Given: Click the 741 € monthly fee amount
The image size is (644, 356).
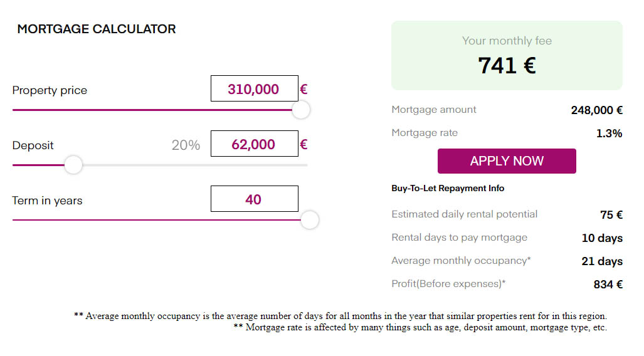Looking at the screenshot, I should click(x=507, y=65).
